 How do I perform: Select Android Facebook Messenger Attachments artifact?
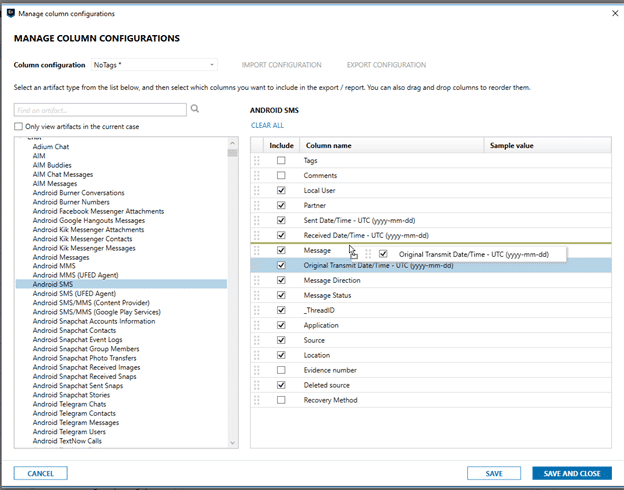pos(98,211)
